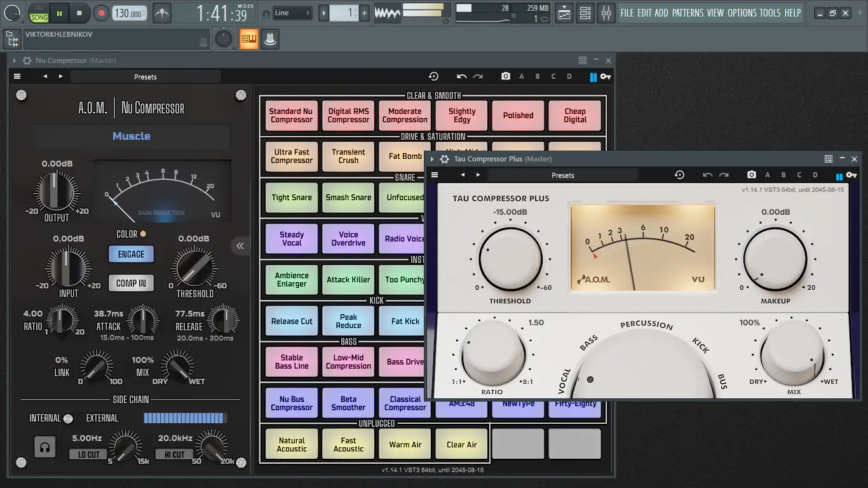Image resolution: width=868 pixels, height=488 pixels.
Task: Click the arrow left of the pattern number
Action: (x=324, y=13)
